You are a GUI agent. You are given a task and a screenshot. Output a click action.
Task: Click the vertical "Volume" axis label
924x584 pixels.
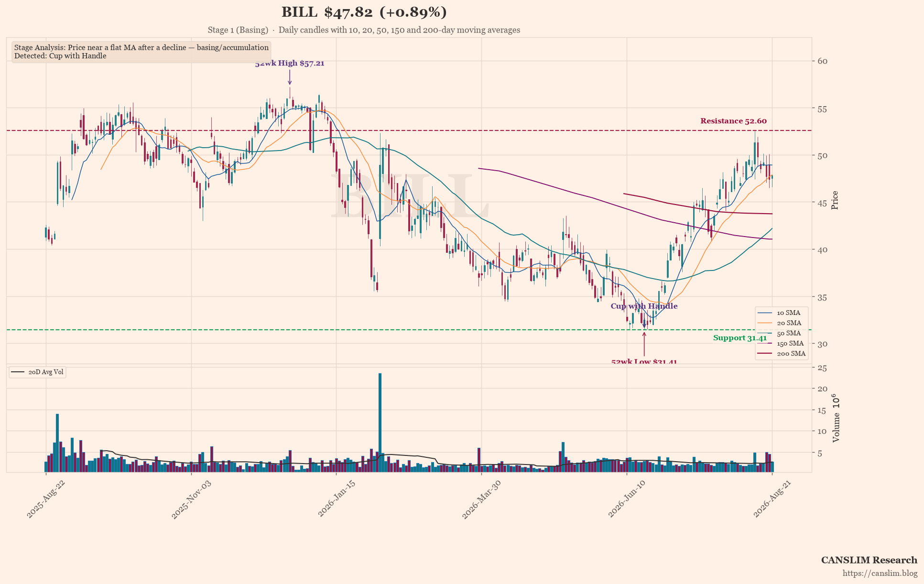point(836,418)
